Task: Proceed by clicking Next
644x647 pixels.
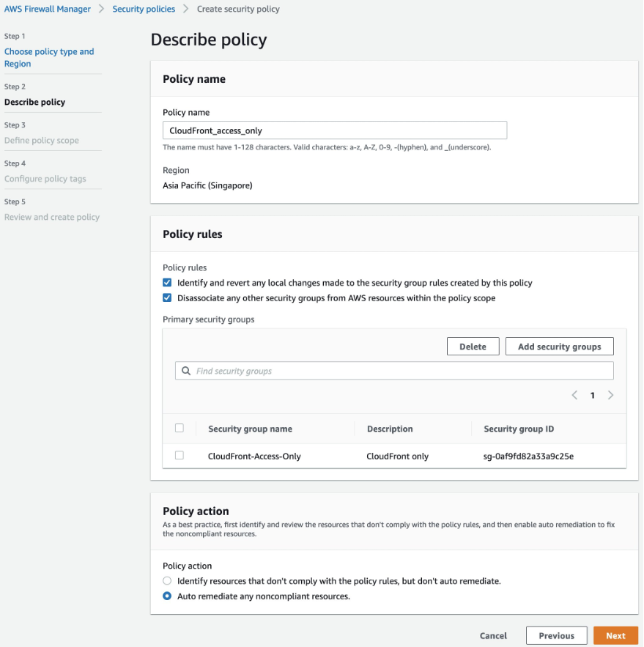Action: 615,635
